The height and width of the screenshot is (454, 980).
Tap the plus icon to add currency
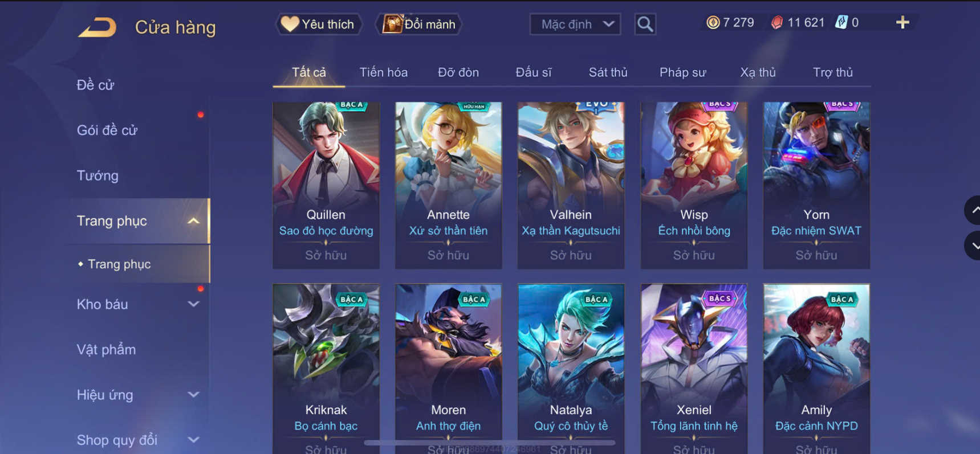[902, 23]
